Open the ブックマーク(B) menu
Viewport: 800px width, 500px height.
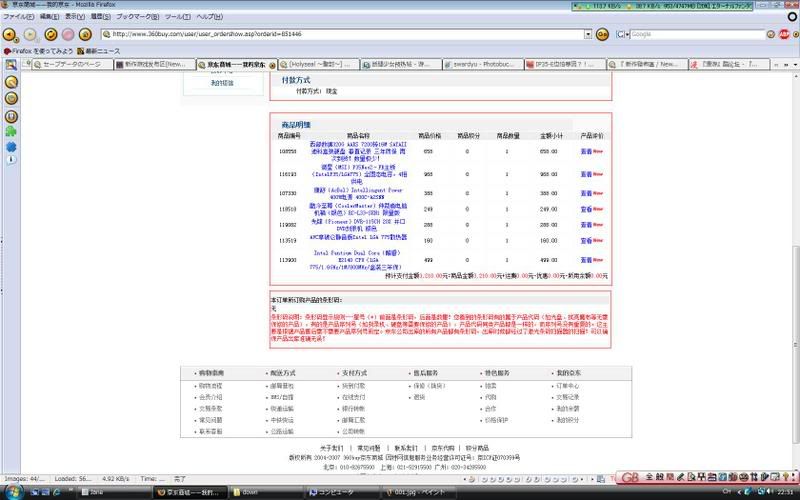(x=138, y=17)
